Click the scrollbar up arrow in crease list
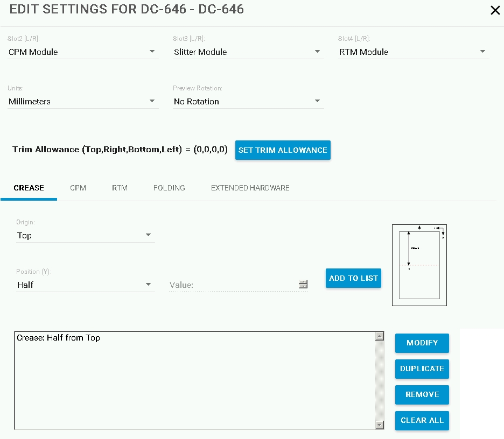This screenshot has height=439, width=504. click(379, 335)
